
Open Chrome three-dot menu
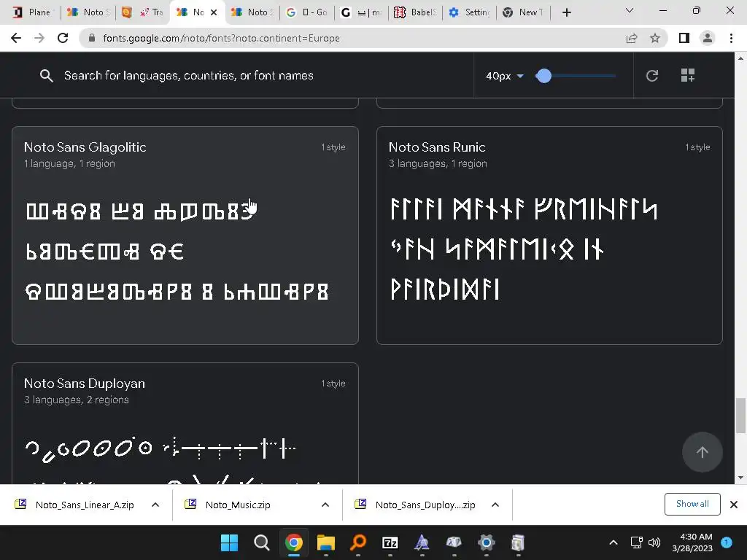click(x=731, y=38)
